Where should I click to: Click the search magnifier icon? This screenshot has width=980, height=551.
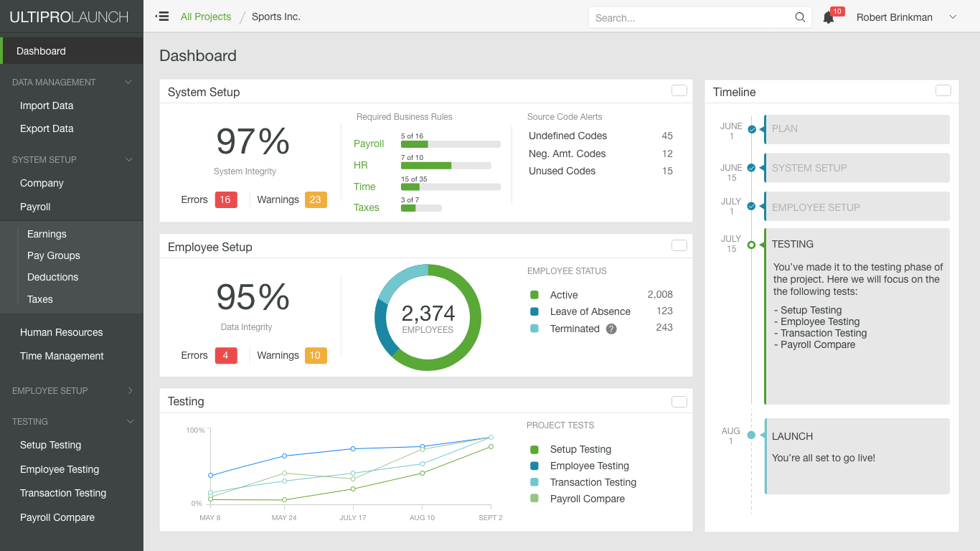[800, 17]
